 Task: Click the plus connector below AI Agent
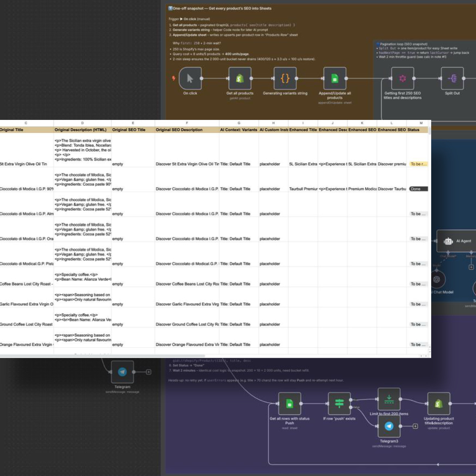coord(471,267)
